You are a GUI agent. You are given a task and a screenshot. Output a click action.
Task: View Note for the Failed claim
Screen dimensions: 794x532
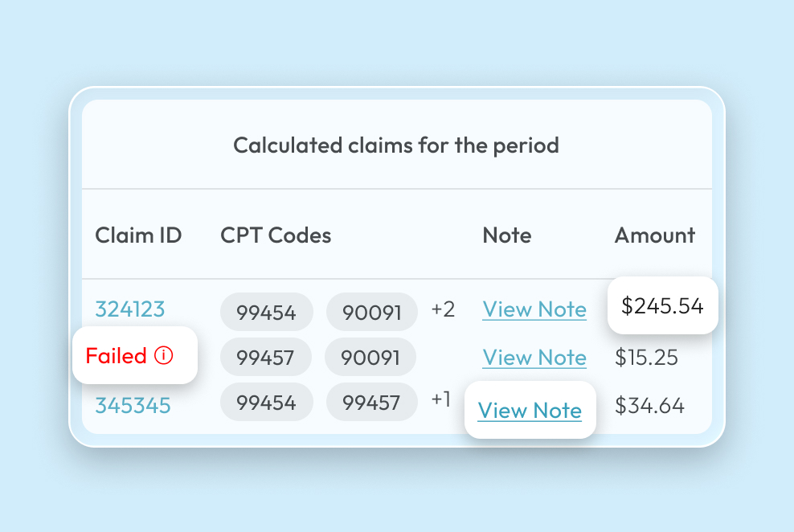[534, 357]
